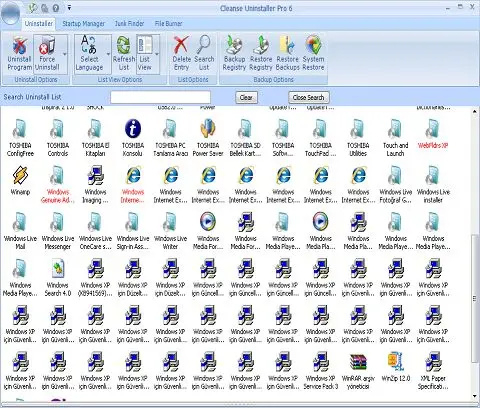Select the XML Paper Specification entry
This screenshot has width=480, height=408.
(x=433, y=371)
